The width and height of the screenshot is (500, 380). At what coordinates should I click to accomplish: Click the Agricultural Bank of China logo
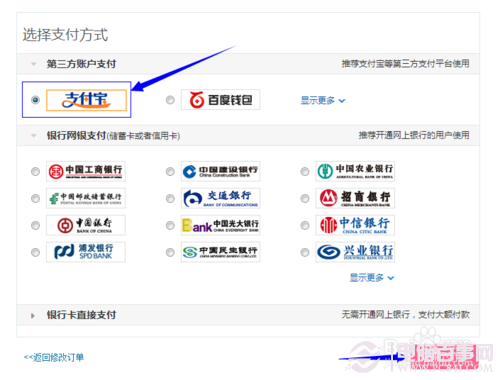click(355, 171)
